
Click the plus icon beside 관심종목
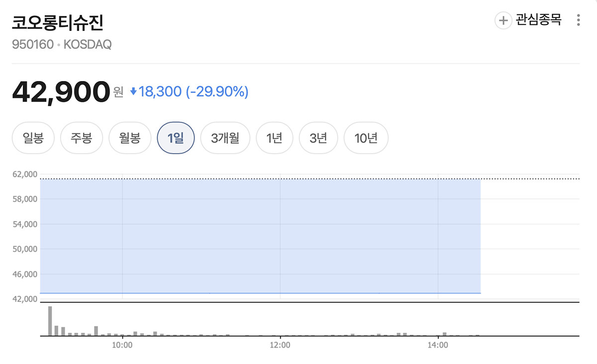[503, 20]
